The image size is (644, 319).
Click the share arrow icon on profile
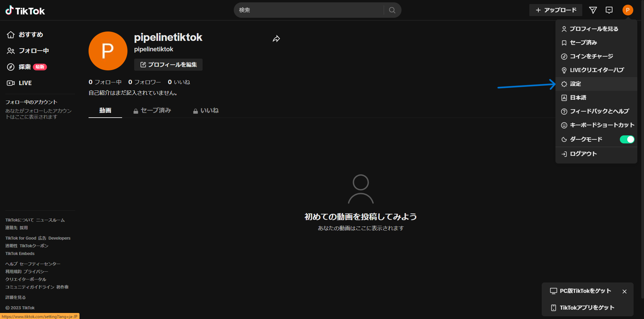(276, 39)
